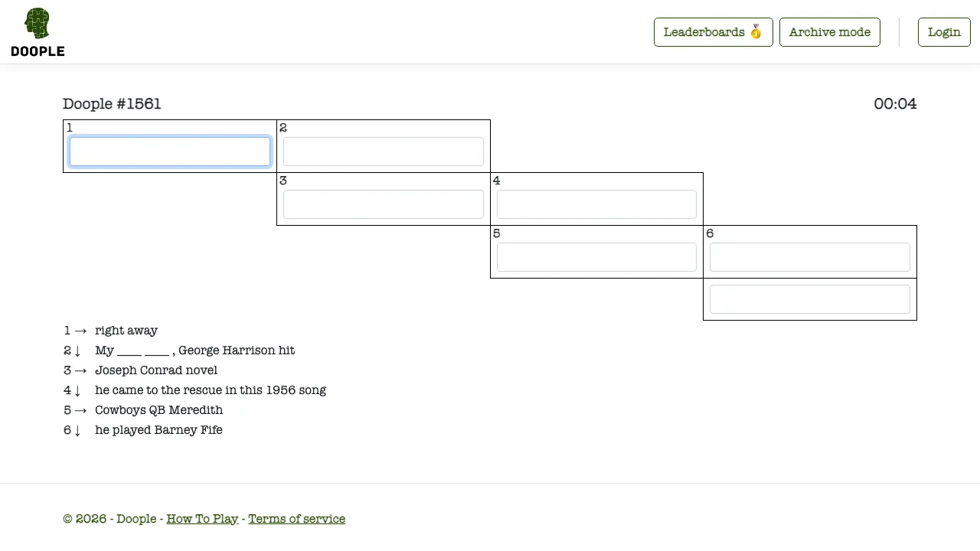The image size is (980, 551).
Task: Click the Barney Fife clue
Action: (158, 430)
